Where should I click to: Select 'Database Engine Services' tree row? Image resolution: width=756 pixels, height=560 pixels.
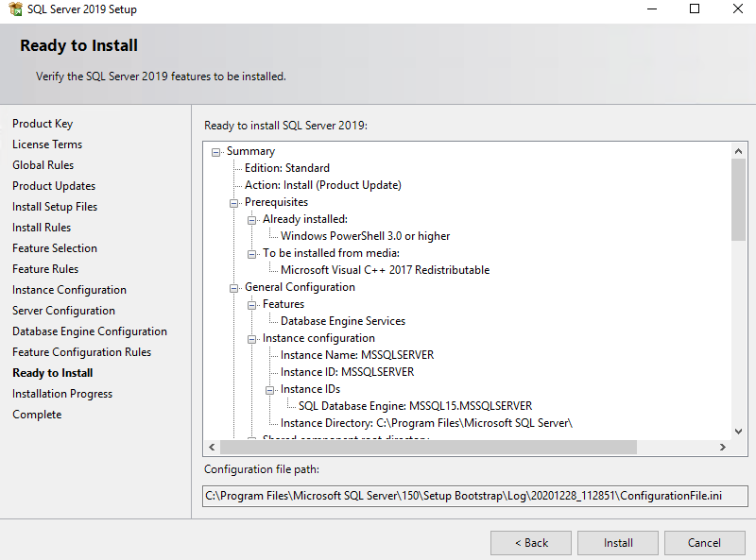pos(343,321)
